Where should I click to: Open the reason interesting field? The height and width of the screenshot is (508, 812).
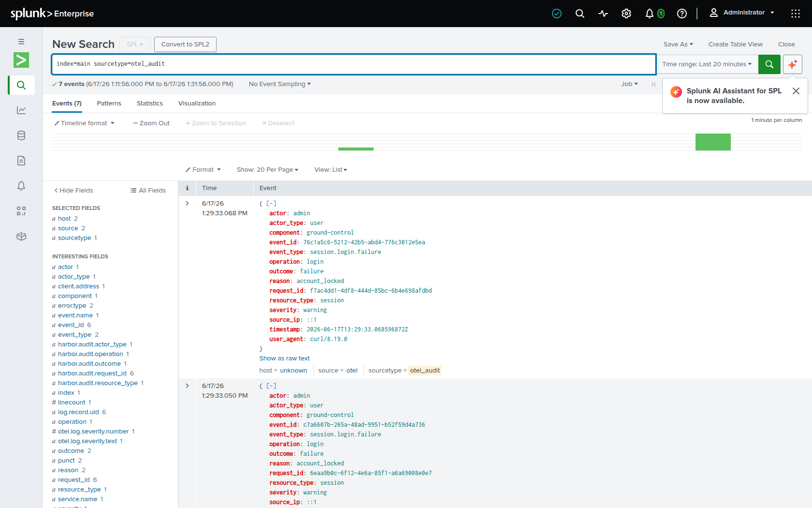coord(68,470)
